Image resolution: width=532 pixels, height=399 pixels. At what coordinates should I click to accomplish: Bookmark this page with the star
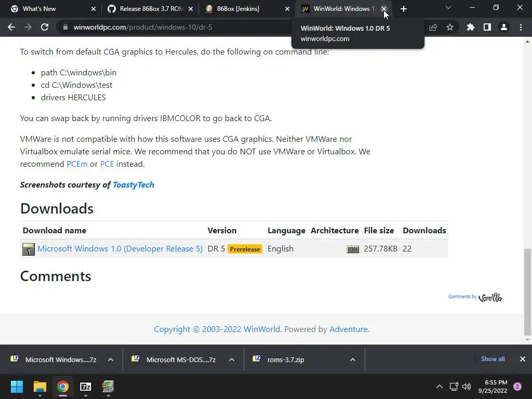pyautogui.click(x=450, y=27)
